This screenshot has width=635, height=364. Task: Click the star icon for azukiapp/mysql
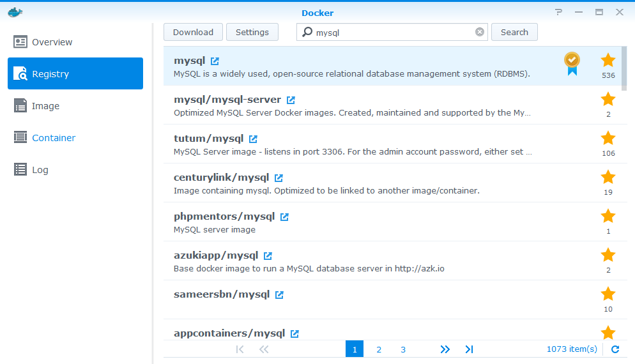(608, 255)
